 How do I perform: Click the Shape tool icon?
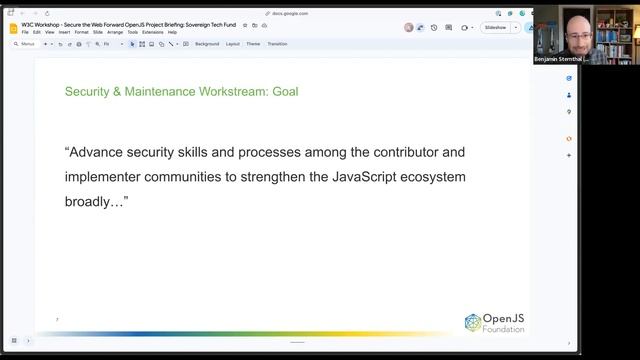[162, 44]
